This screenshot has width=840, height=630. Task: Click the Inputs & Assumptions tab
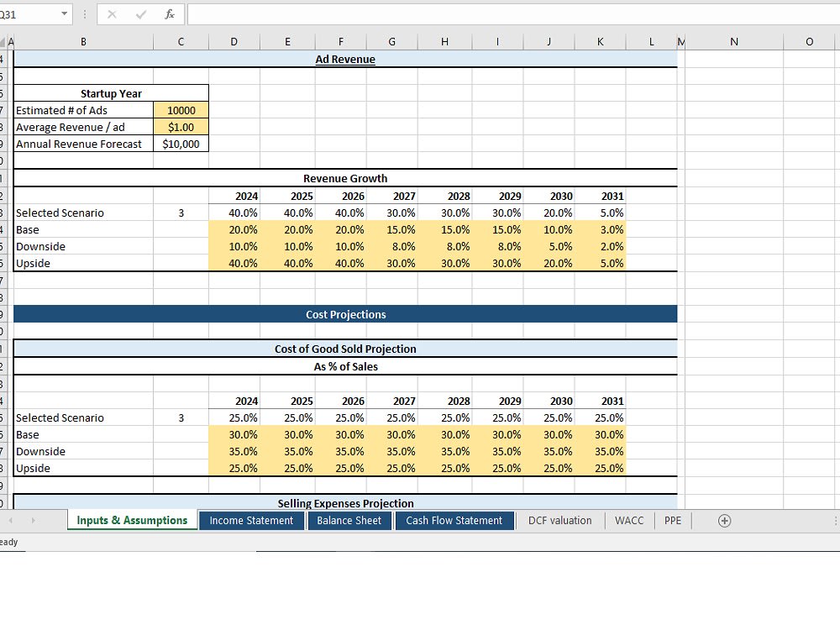click(132, 521)
